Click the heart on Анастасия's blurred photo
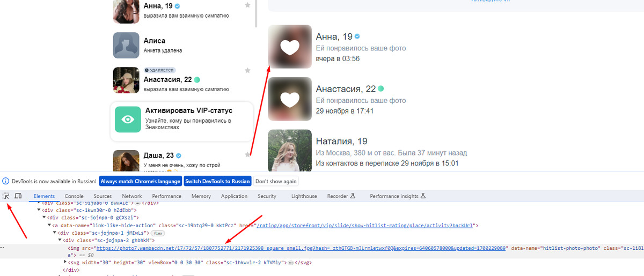Viewport: 644px width, 276px height. click(x=290, y=100)
